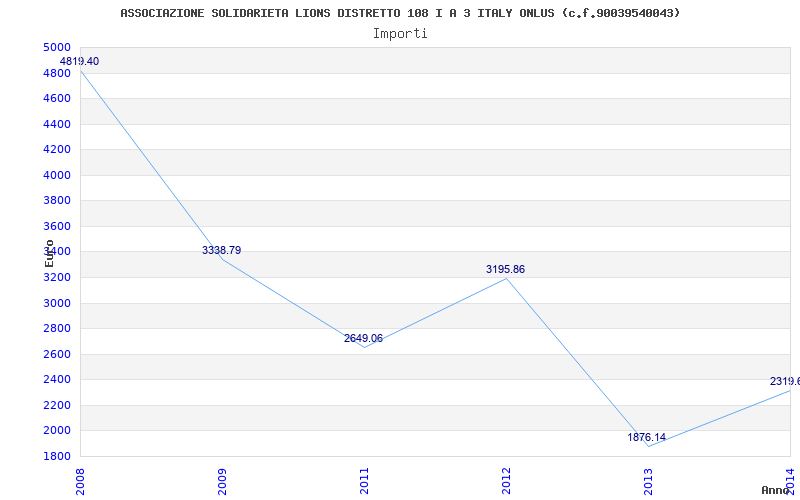Image resolution: width=800 pixels, height=500 pixels.
Task: Click the y-axis value 2600
Action: [x=57, y=354]
